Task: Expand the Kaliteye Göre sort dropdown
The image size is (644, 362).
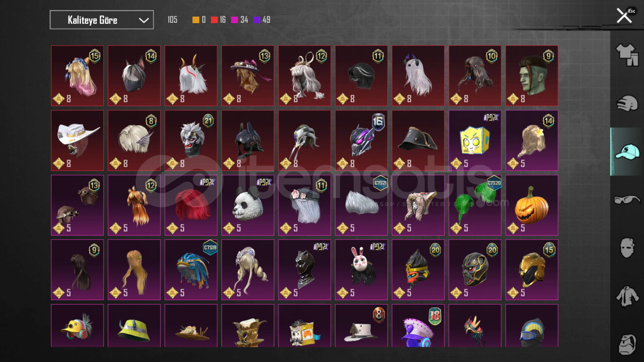Action: coord(102,20)
